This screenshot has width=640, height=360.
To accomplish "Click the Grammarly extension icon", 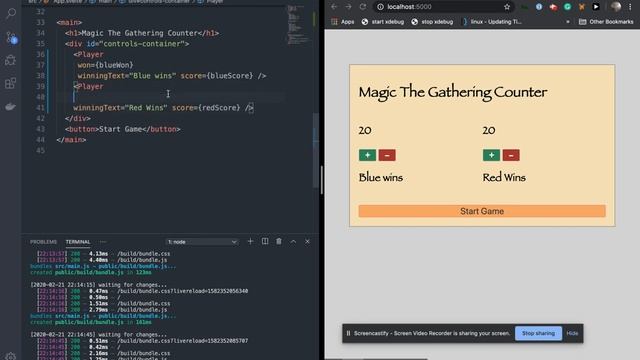I will click(x=567, y=7).
